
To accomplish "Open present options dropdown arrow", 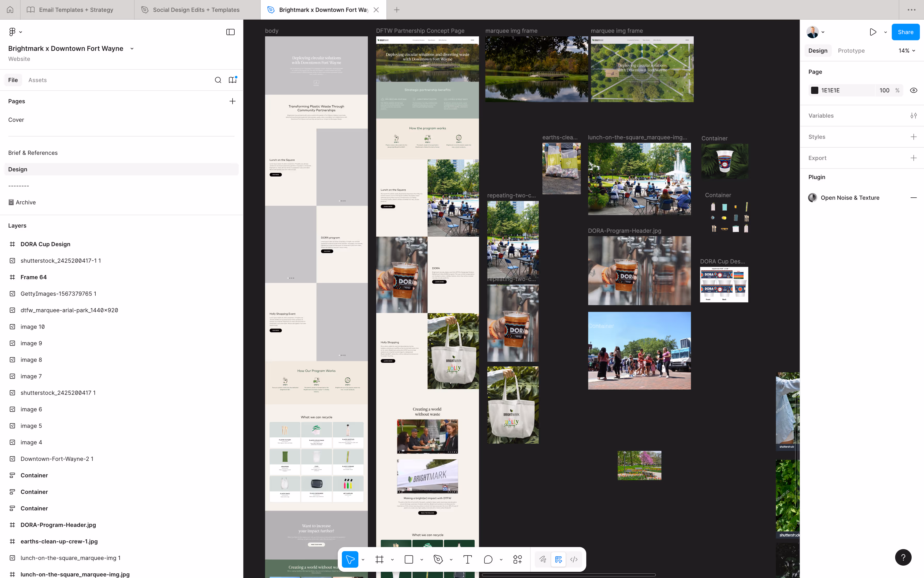I will tap(885, 32).
